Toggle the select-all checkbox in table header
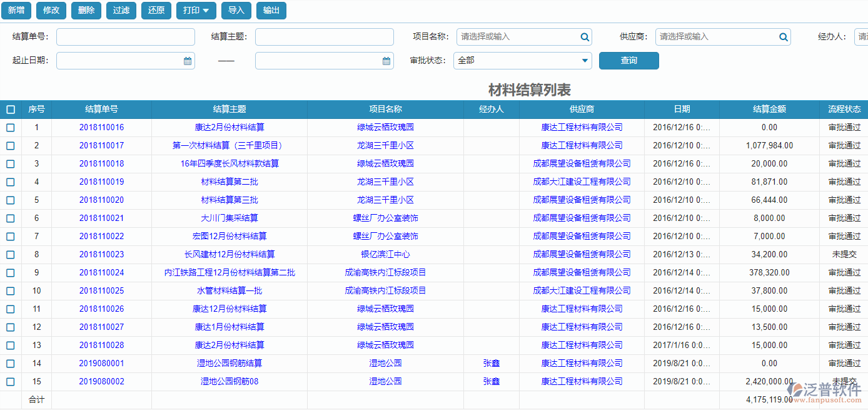Screen dimensions: 868x410 point(10,109)
